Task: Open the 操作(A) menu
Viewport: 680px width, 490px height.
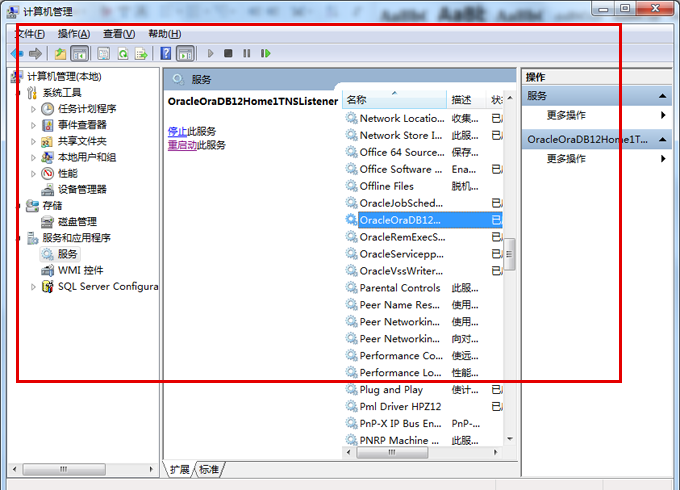Action: (x=73, y=34)
